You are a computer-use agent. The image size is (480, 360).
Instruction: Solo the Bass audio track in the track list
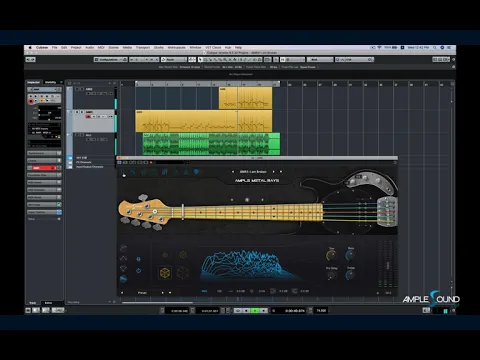point(82,135)
